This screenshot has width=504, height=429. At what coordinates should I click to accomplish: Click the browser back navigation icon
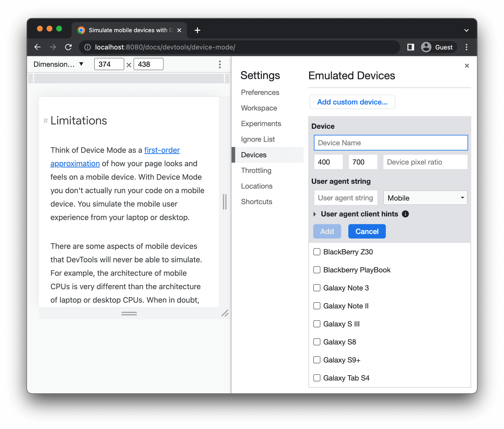37,47
